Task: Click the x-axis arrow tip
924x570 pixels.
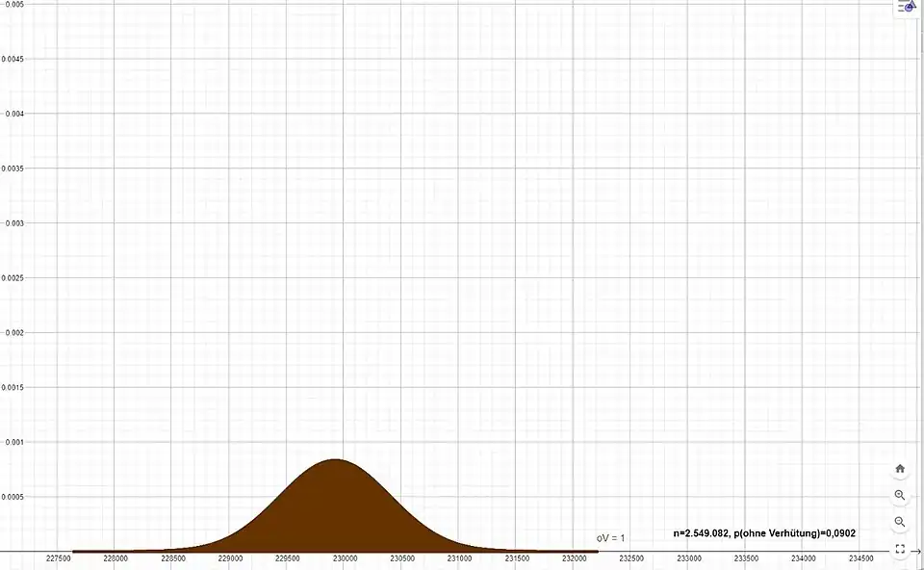Action: tap(917, 552)
